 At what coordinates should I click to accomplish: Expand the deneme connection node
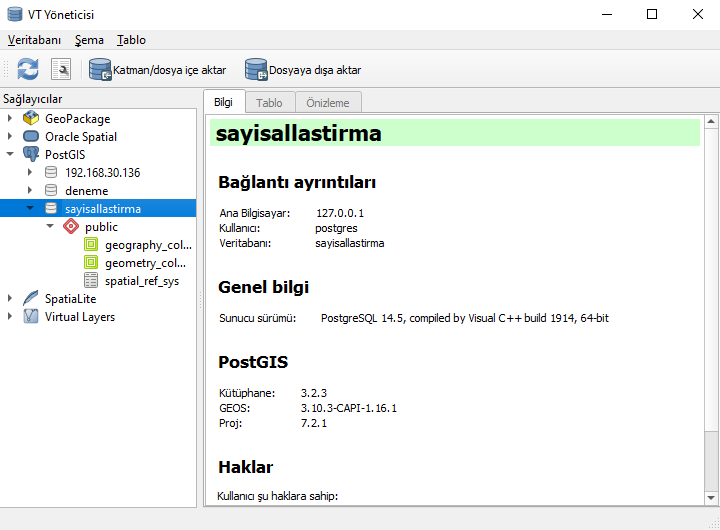pyautogui.click(x=30, y=190)
